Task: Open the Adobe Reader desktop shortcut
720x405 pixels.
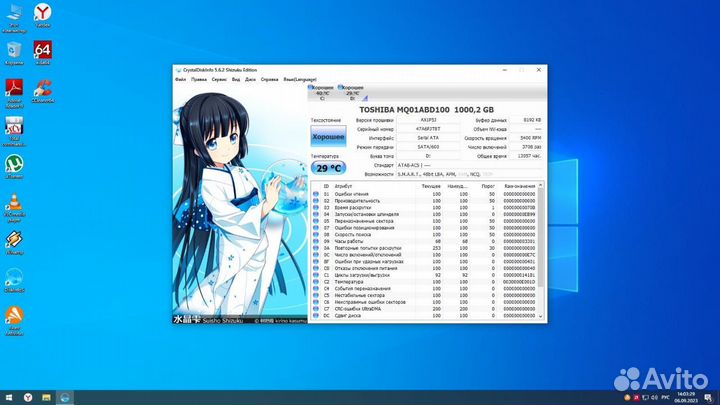Action: (x=14, y=93)
